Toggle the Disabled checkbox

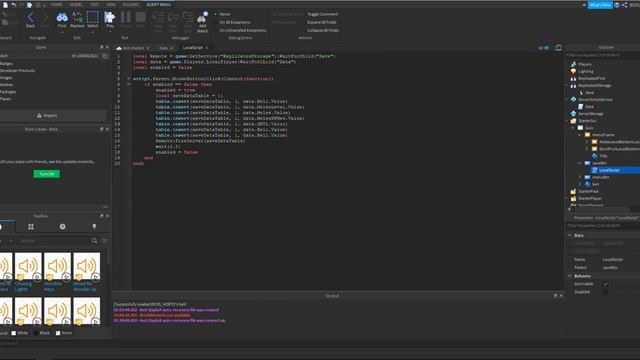point(605,292)
